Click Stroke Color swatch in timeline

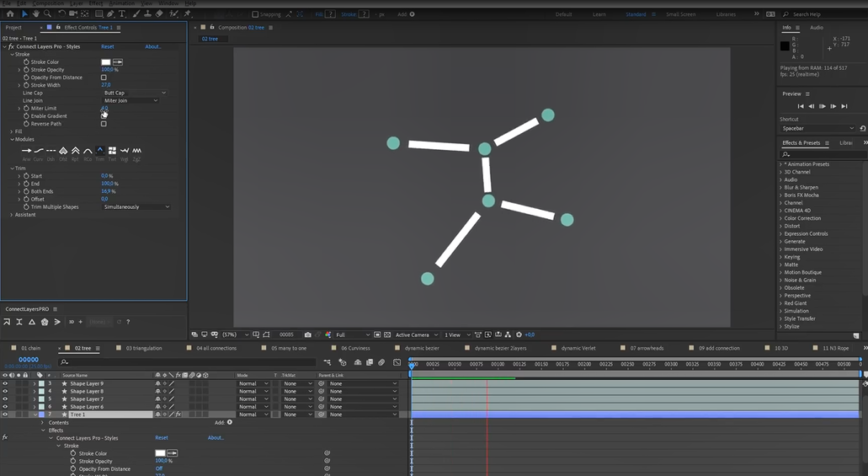click(x=160, y=453)
